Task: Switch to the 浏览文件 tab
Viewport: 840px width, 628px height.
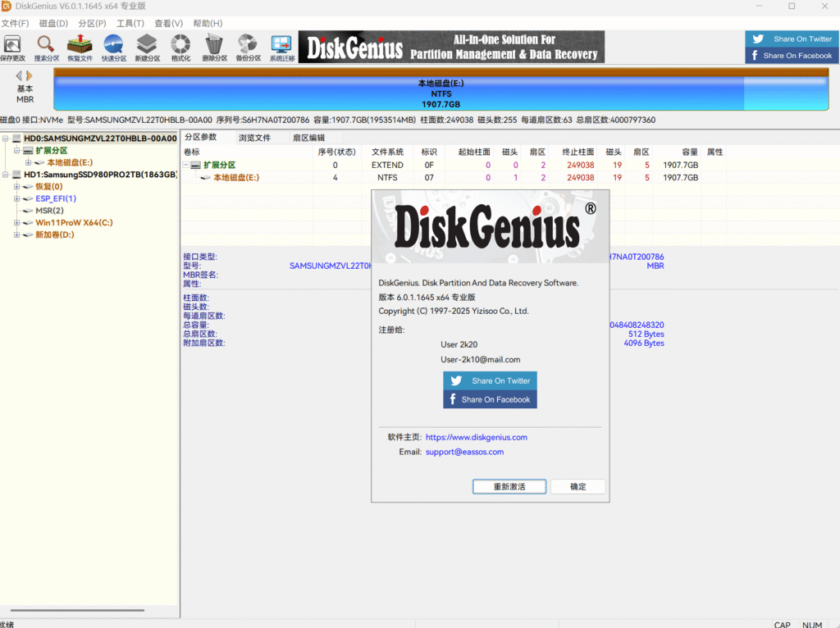Action: tap(254, 138)
